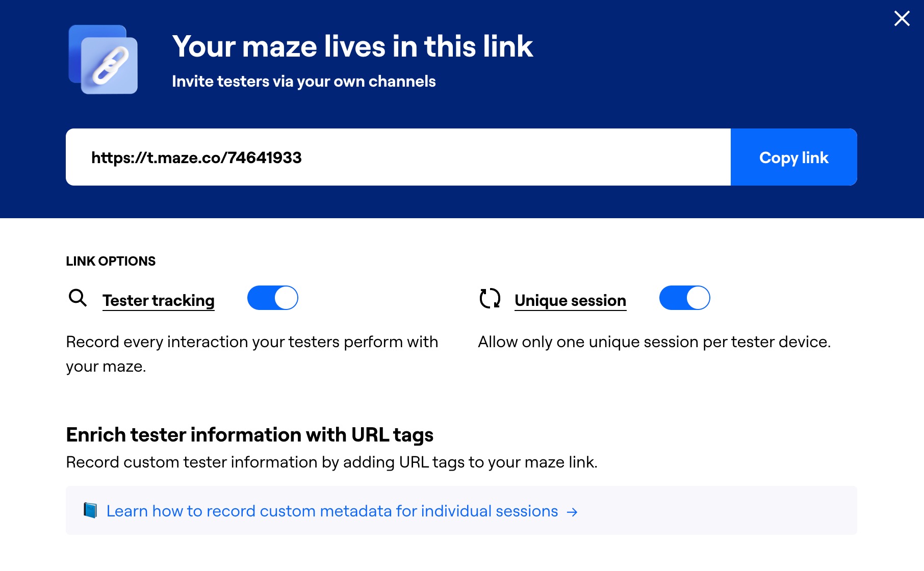Click the blue filled toggle for Unique session
Viewport: 924px width, 571px height.
tap(684, 298)
